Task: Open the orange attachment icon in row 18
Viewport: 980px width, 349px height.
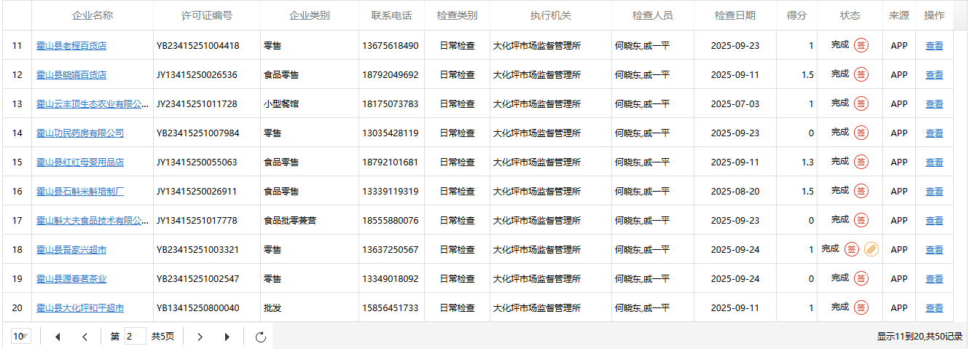Action: (x=871, y=249)
